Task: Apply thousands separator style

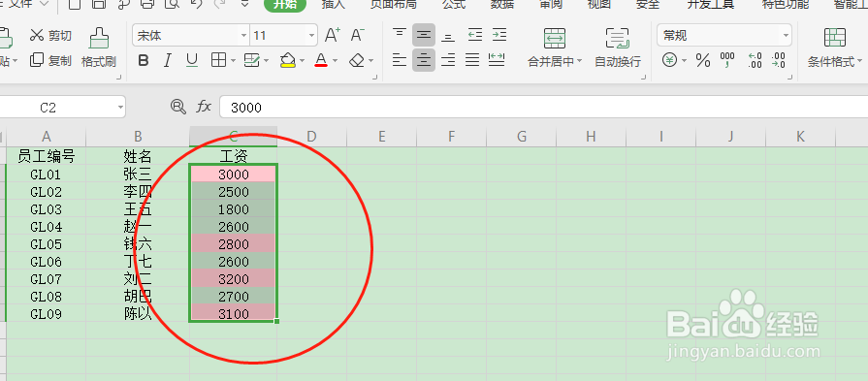Action: click(727, 60)
